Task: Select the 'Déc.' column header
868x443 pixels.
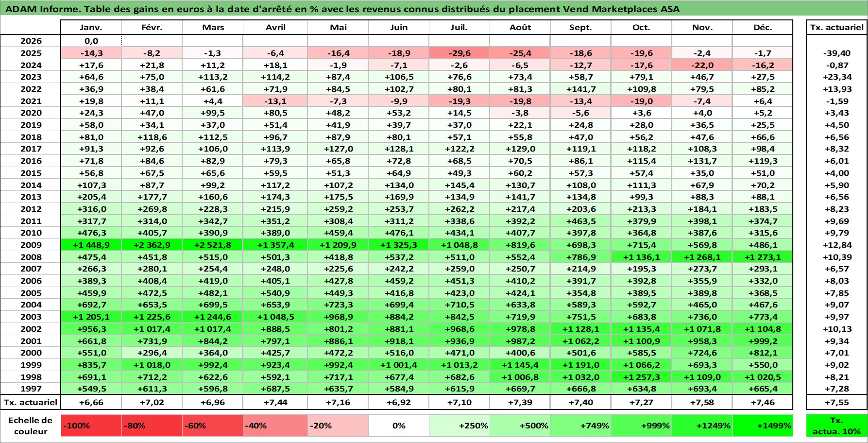Action: (x=763, y=28)
